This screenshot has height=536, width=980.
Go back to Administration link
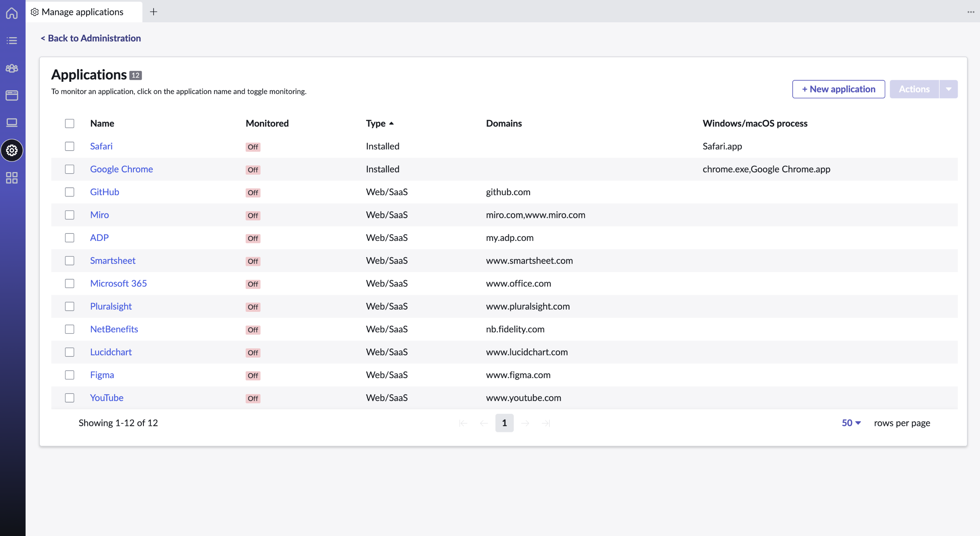pyautogui.click(x=91, y=38)
